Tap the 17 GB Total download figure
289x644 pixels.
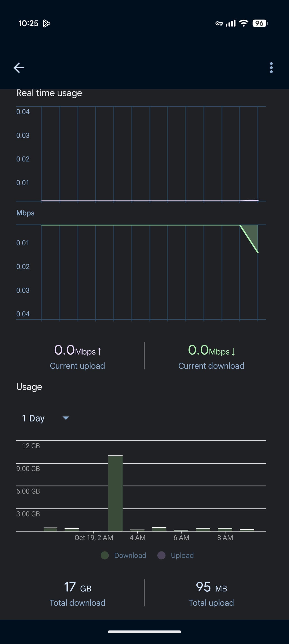click(x=77, y=593)
